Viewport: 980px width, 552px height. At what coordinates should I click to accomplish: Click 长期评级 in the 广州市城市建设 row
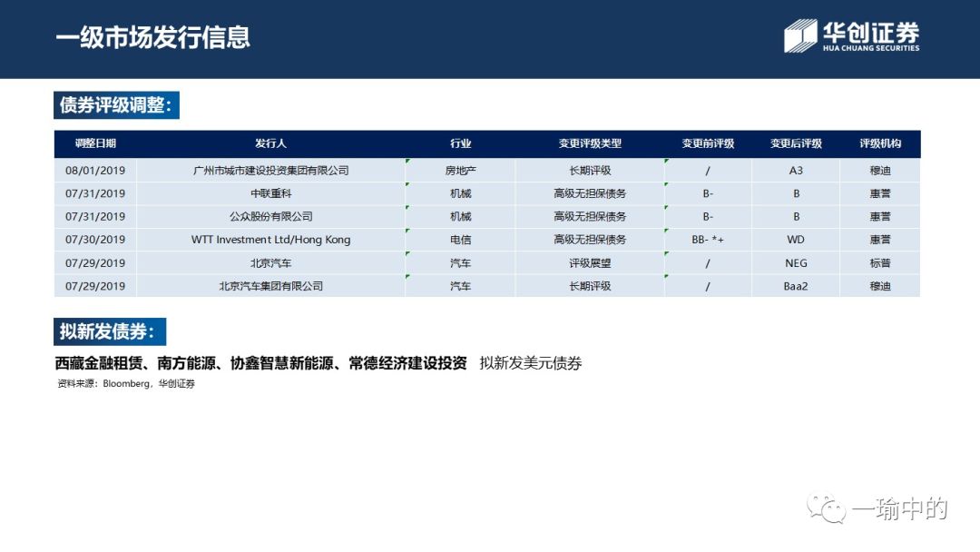tap(590, 171)
